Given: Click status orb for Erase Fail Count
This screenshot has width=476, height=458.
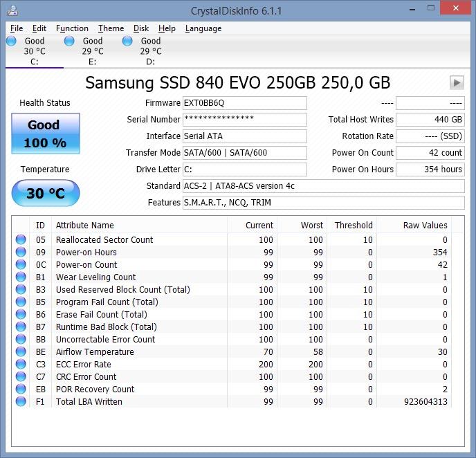Looking at the screenshot, I should click(21, 314).
